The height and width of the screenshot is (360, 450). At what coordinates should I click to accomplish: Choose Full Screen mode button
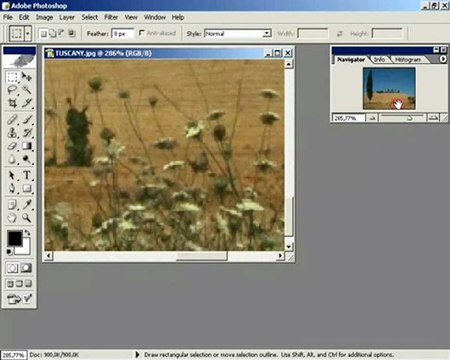28,284
